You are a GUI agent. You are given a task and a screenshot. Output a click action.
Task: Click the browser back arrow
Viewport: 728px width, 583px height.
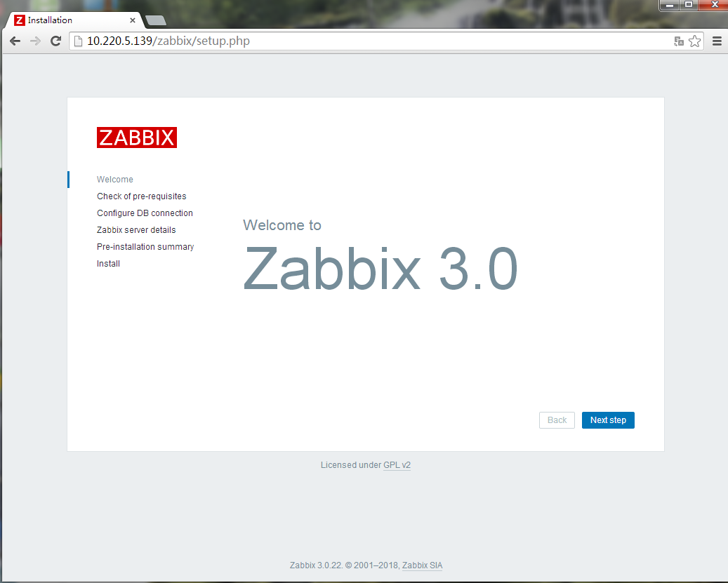point(15,41)
